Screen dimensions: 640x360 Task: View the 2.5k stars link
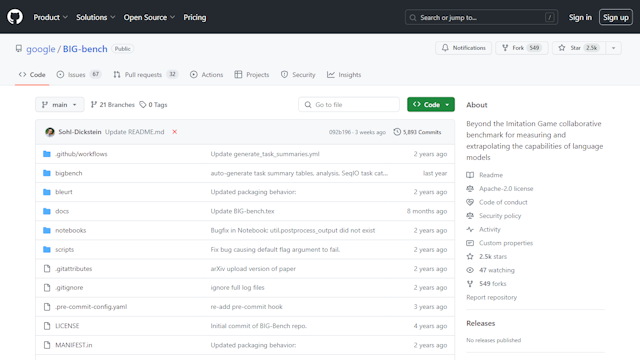tap(493, 256)
